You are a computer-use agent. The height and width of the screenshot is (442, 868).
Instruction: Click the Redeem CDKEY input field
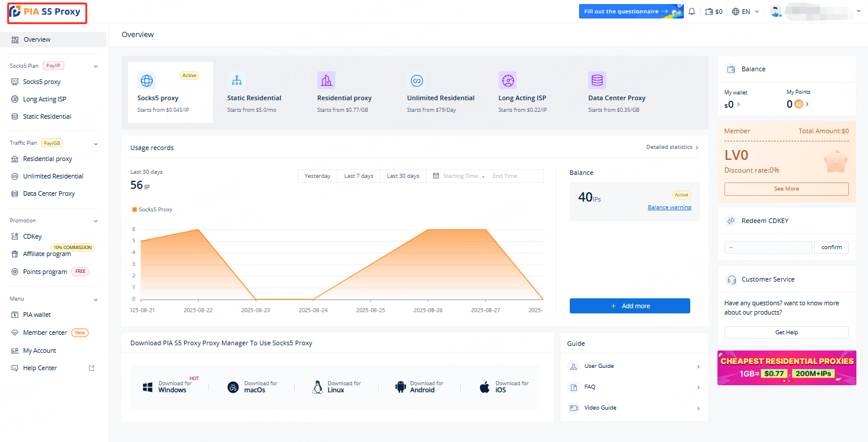768,247
